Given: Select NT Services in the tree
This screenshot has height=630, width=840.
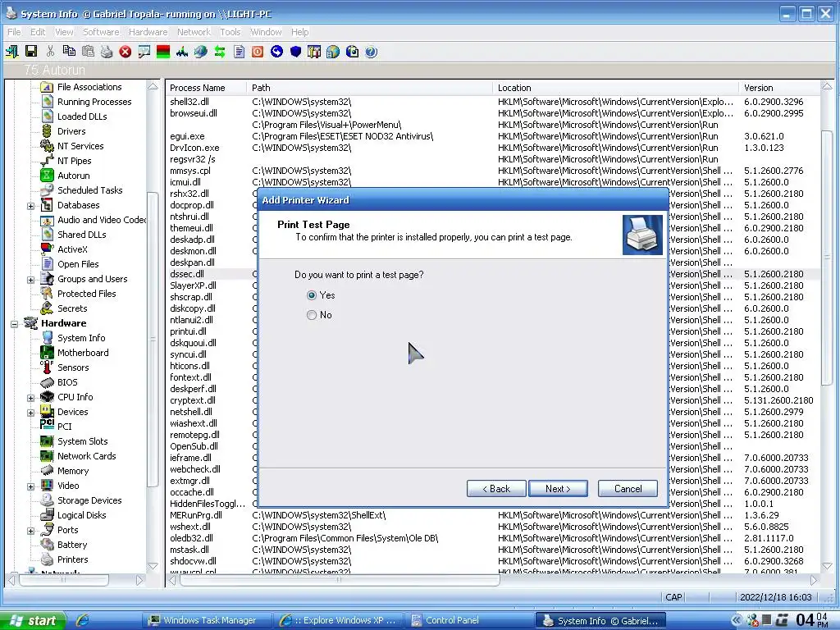Looking at the screenshot, I should pyautogui.click(x=80, y=146).
